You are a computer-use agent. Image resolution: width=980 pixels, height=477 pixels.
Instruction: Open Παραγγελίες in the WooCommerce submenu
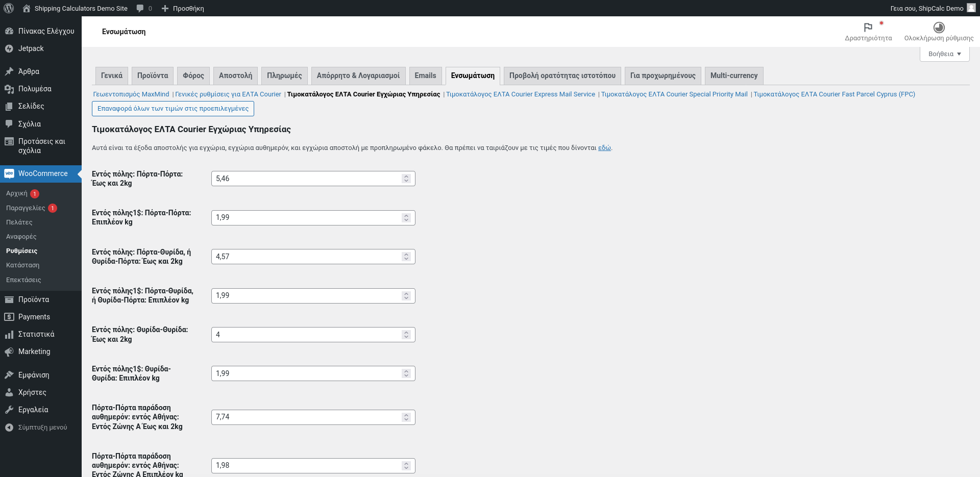point(26,208)
